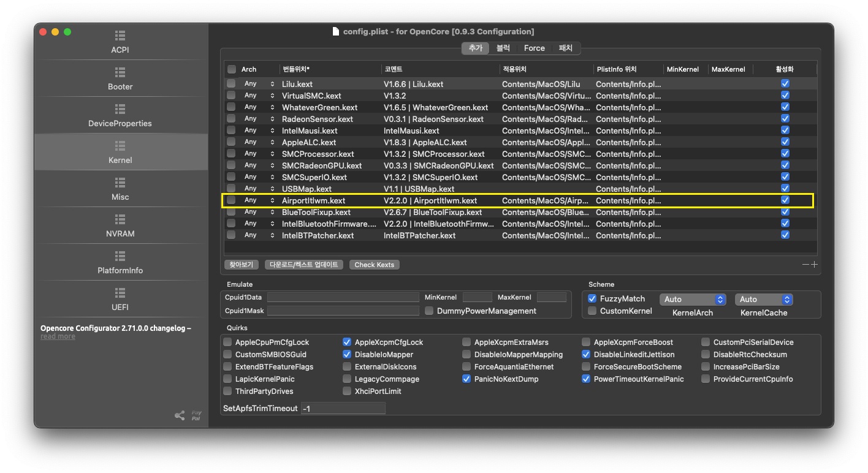Enable the CustomKernel checkbox

592,311
